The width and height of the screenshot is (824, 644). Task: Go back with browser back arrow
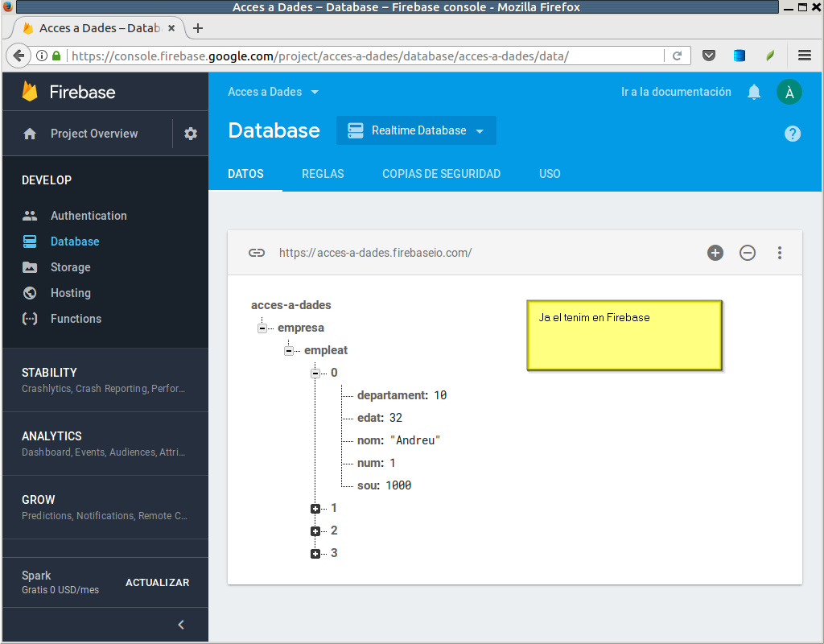(x=19, y=56)
